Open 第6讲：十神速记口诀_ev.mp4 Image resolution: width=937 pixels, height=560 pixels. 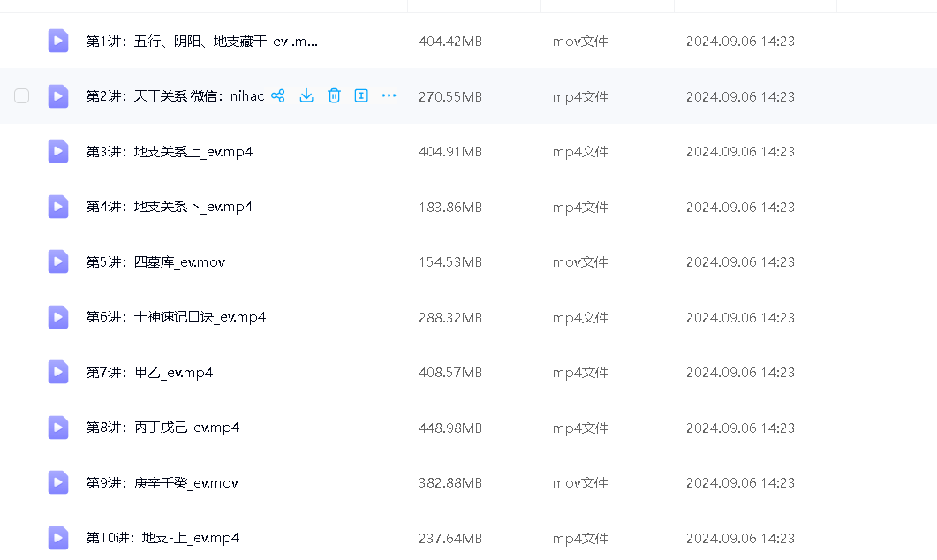point(176,317)
